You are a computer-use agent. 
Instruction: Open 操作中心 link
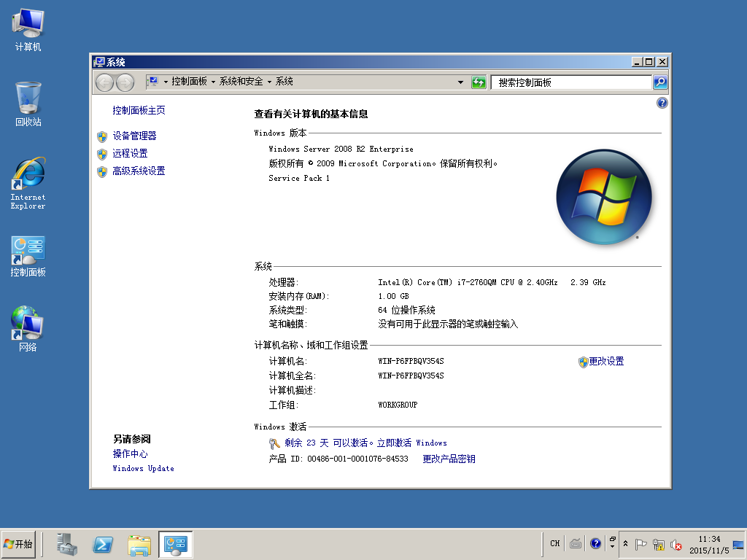(130, 454)
